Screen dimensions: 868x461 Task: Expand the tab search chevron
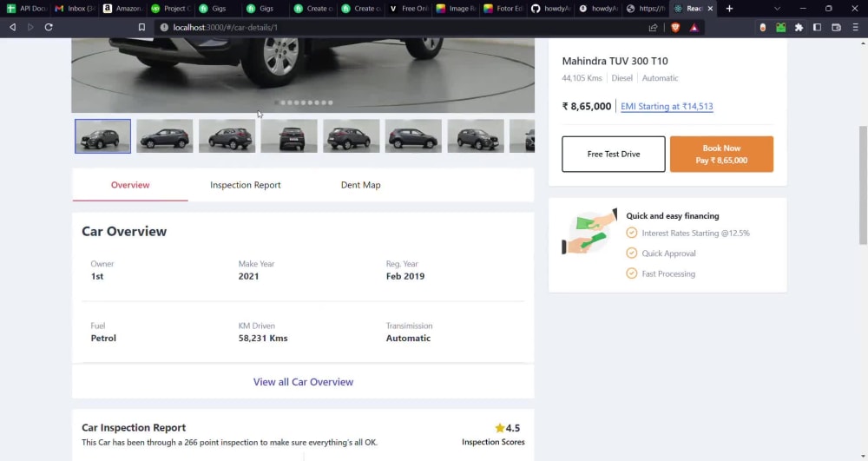point(777,9)
